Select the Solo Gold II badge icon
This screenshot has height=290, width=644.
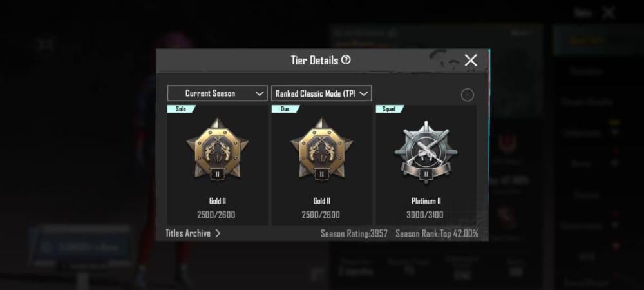pos(217,149)
